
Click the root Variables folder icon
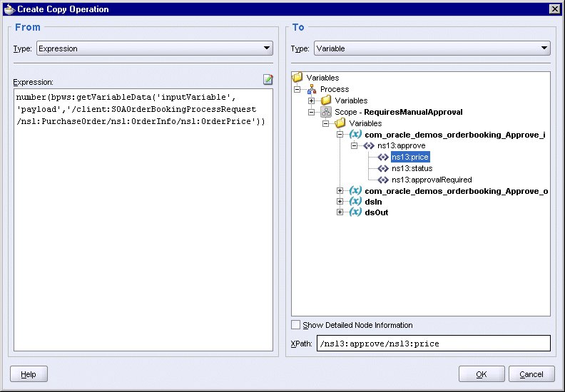pos(297,77)
